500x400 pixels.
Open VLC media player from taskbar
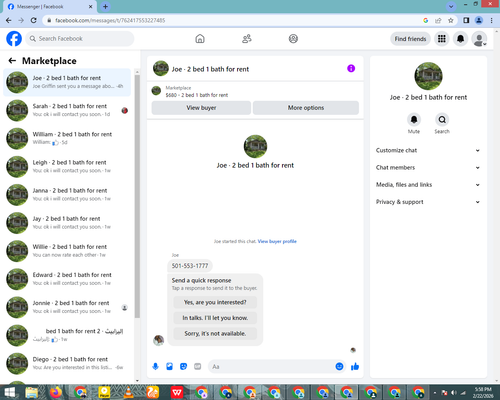point(128,392)
